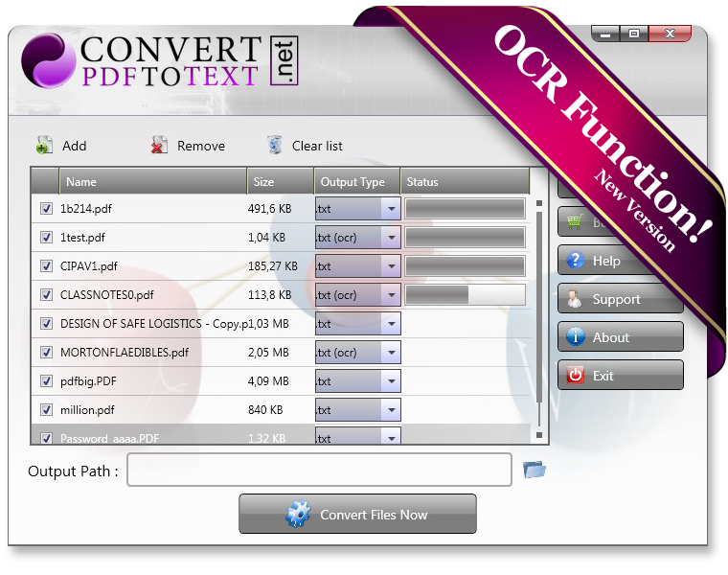Click the size value 185,27 KB
728x575 pixels.
273,266
